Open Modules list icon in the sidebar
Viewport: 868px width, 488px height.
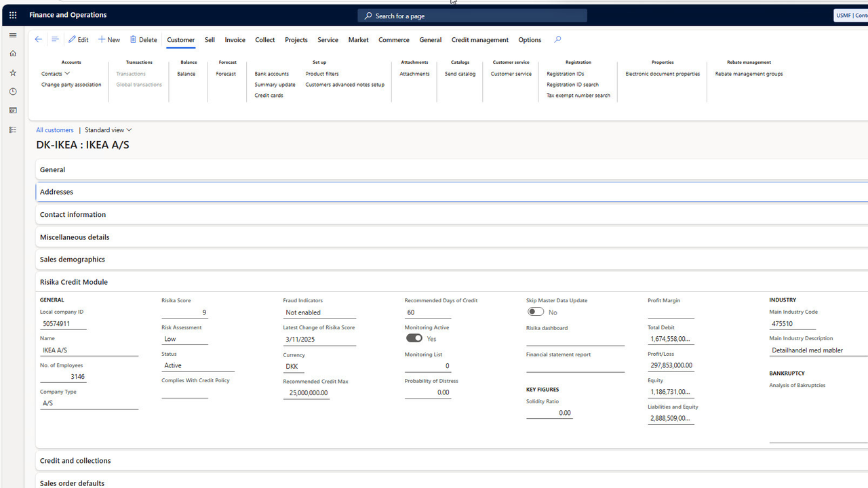[13, 129]
